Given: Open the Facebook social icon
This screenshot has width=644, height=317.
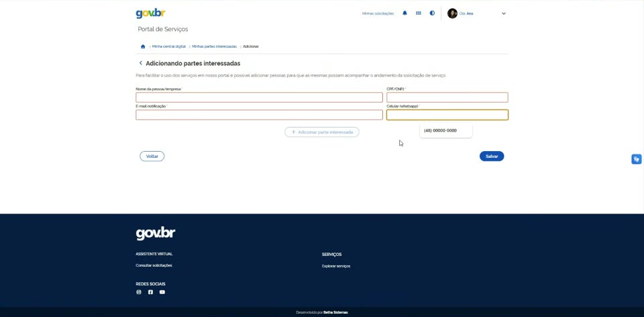Looking at the screenshot, I should pyautogui.click(x=150, y=292).
